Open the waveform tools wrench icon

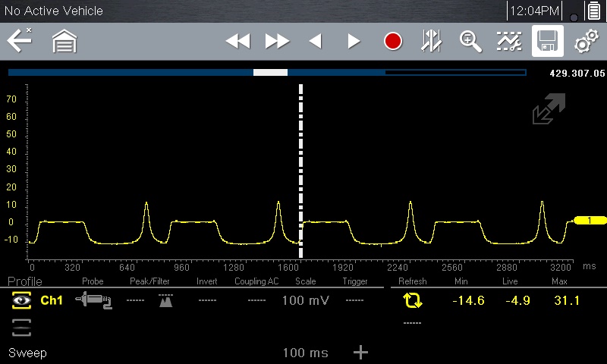(508, 41)
